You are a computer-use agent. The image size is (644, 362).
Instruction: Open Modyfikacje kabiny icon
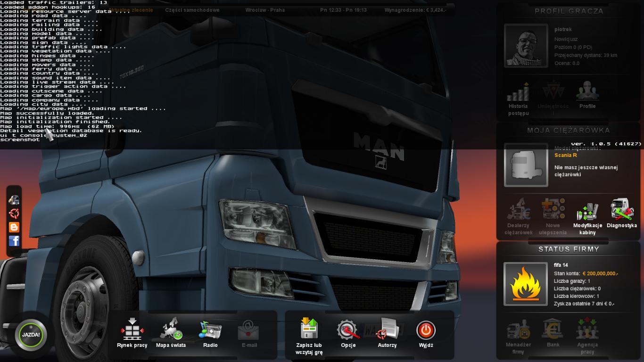click(587, 212)
